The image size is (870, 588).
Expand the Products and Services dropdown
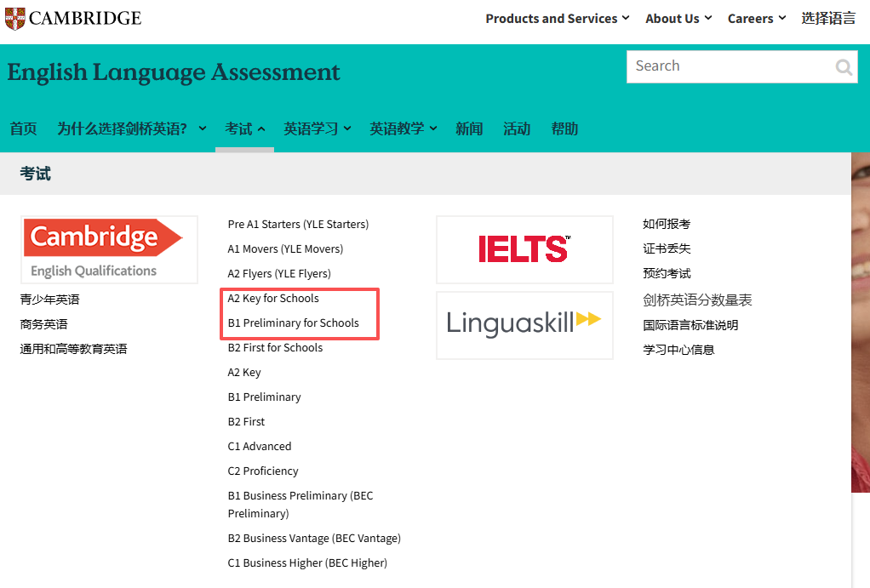click(557, 19)
